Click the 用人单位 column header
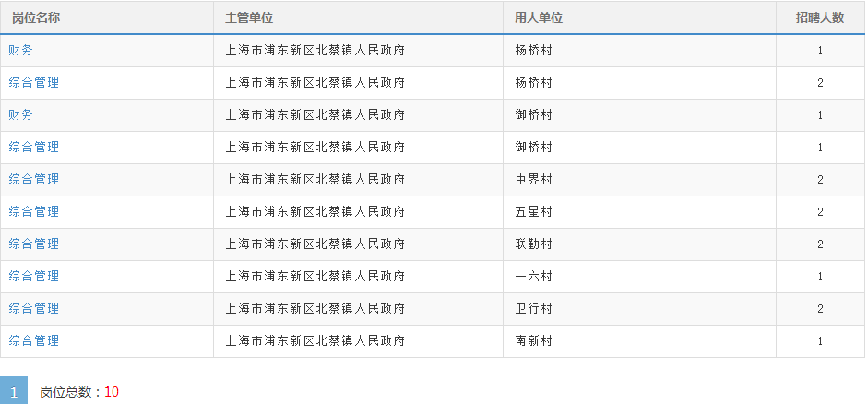 (639, 18)
